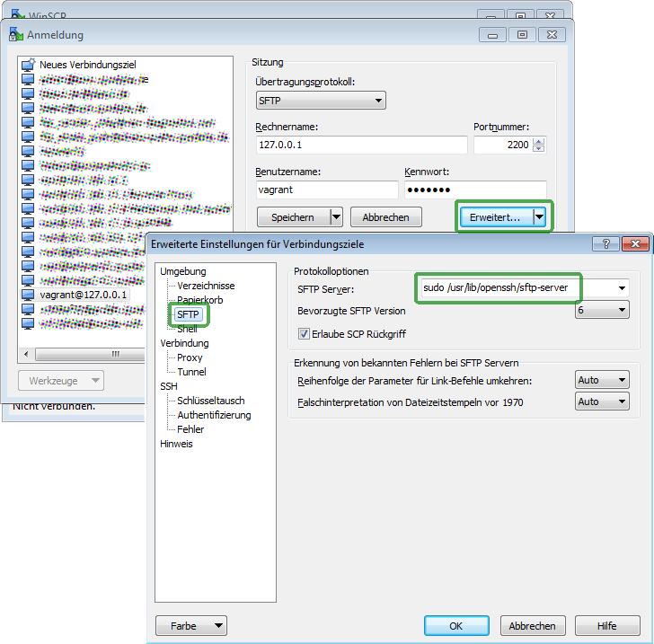Select SFTP in settings tree

[x=188, y=314]
